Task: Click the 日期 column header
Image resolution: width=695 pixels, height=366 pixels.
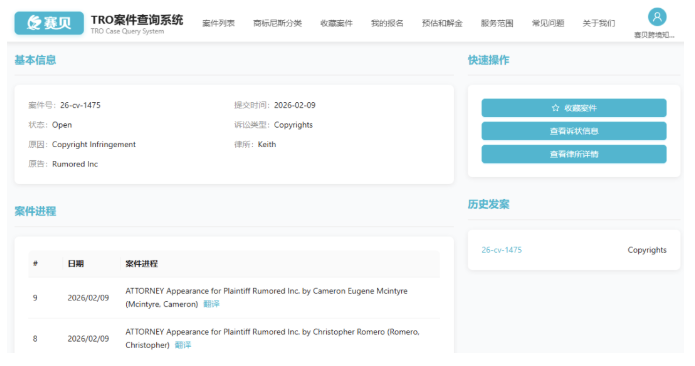Action: click(x=75, y=264)
